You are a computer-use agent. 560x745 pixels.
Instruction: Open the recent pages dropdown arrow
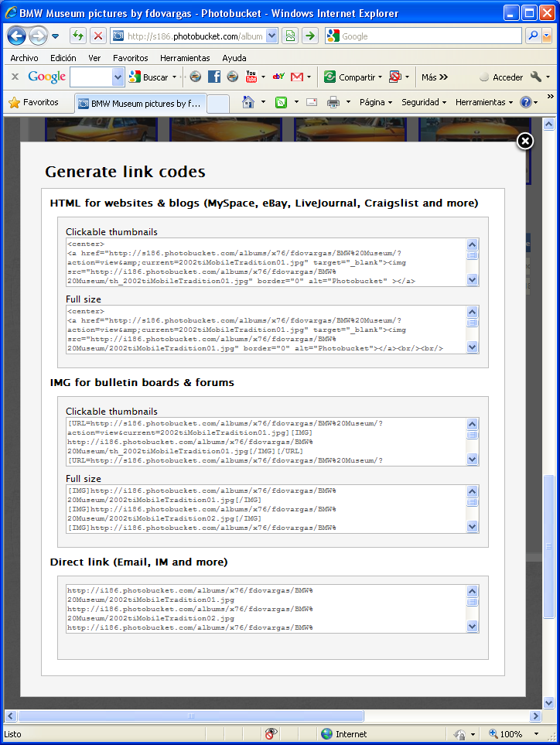click(x=56, y=36)
